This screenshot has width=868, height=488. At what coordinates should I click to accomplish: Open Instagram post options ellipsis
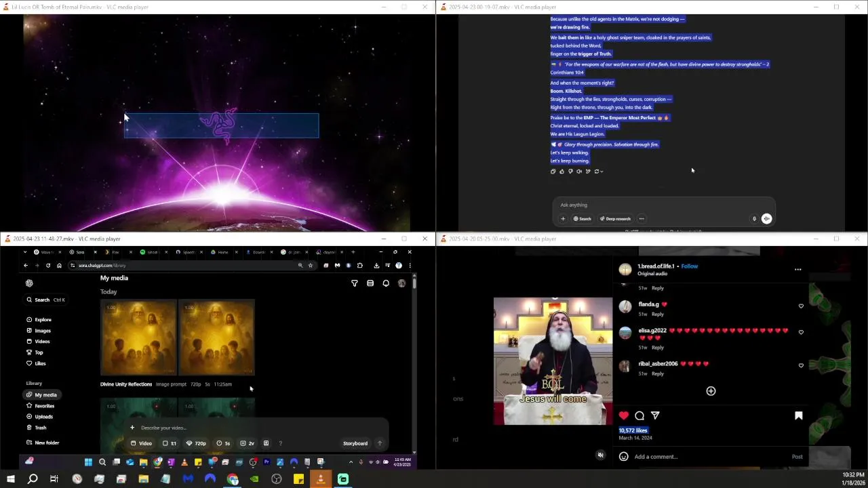pos(797,270)
